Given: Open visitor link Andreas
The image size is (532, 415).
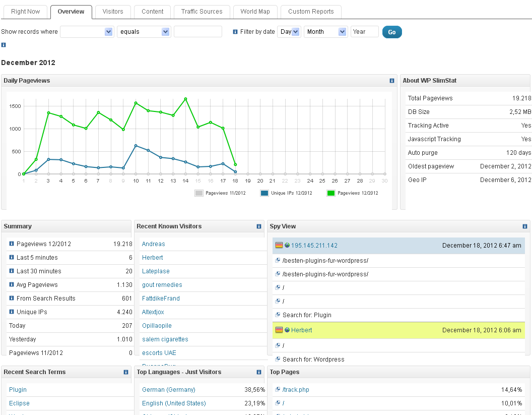Looking at the screenshot, I should pos(153,244).
